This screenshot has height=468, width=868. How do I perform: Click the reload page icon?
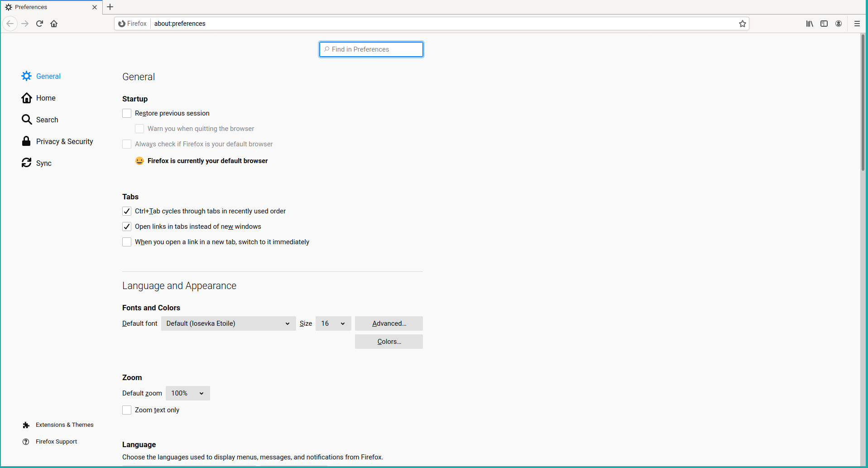pyautogui.click(x=39, y=24)
